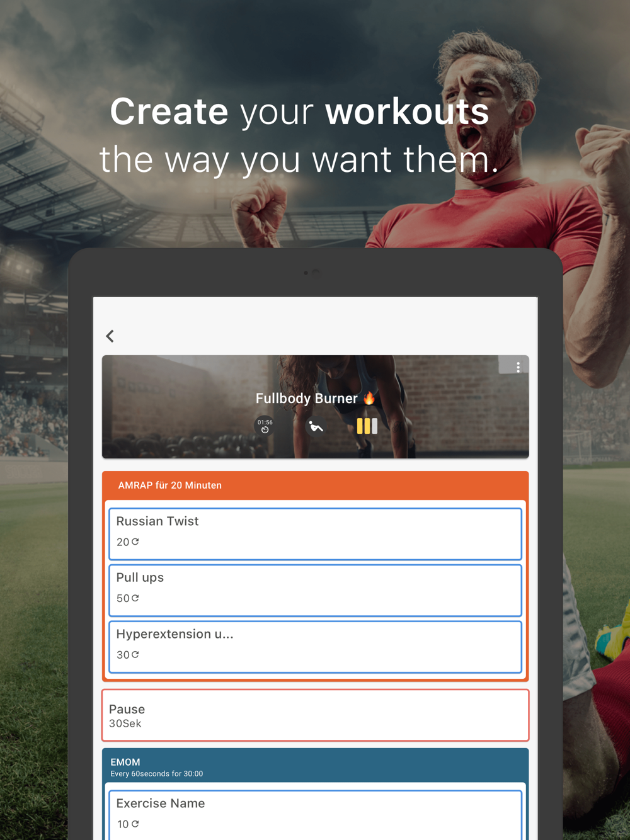The height and width of the screenshot is (840, 630).
Task: Tap the 01:56 timer icon
Action: click(265, 426)
